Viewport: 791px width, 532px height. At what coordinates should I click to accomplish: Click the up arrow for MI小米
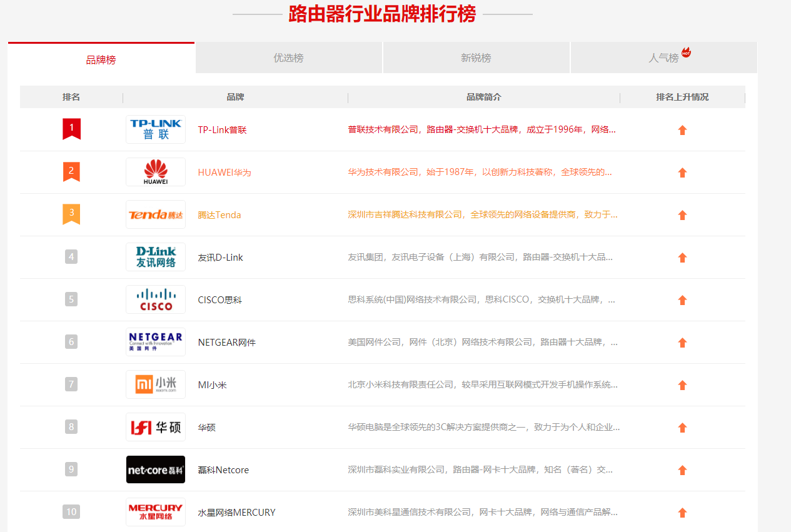[682, 385]
